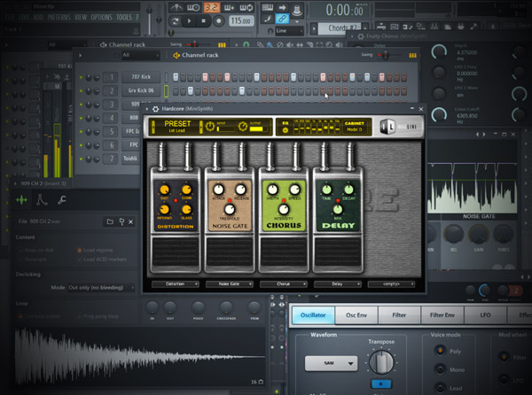Expand the empty effect slot dropdown

[x=392, y=284]
